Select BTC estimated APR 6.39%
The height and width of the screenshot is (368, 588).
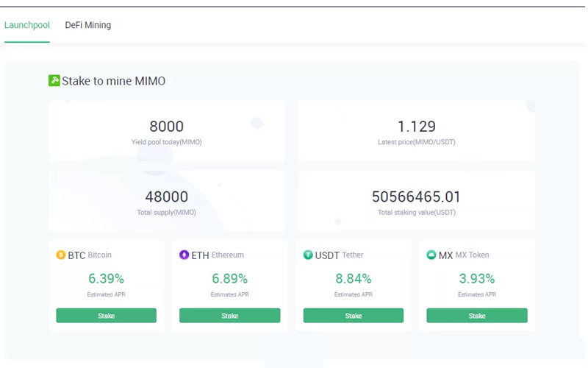tap(106, 279)
